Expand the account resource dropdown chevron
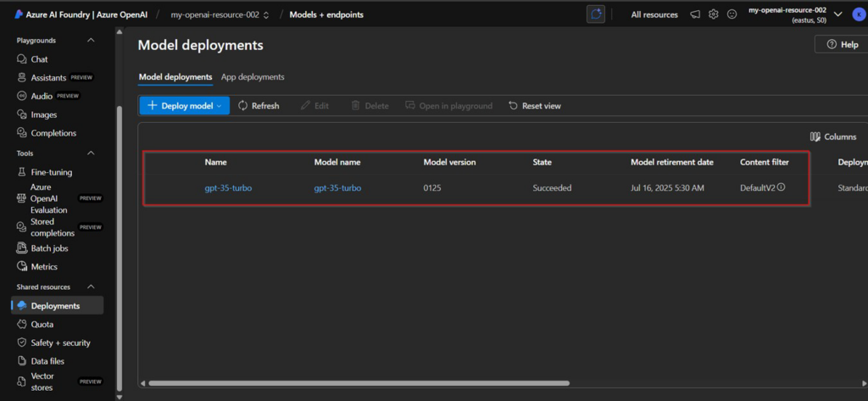868x401 pixels. point(838,14)
